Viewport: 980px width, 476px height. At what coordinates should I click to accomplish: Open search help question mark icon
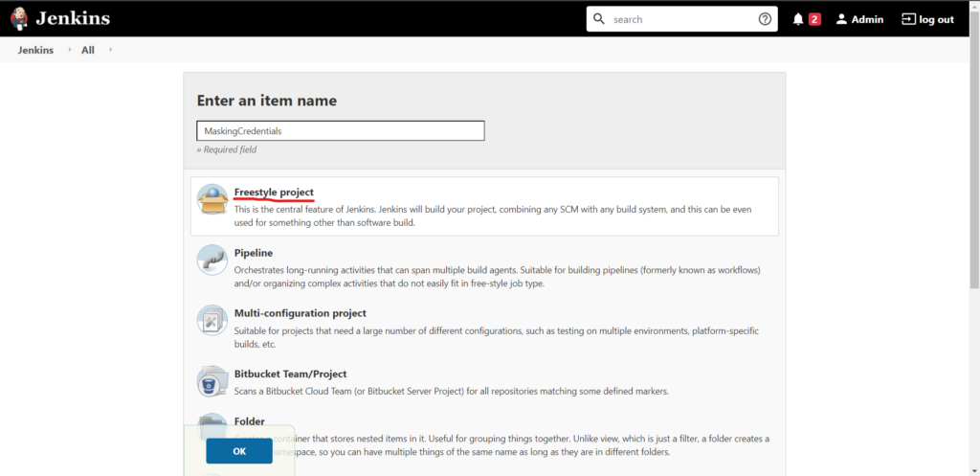[765, 19]
